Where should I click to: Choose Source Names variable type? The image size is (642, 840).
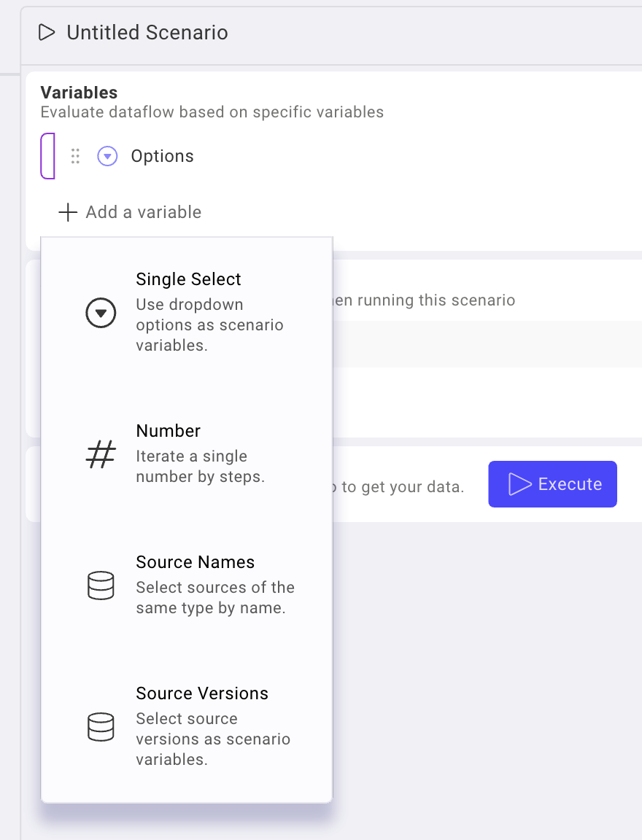(x=187, y=585)
